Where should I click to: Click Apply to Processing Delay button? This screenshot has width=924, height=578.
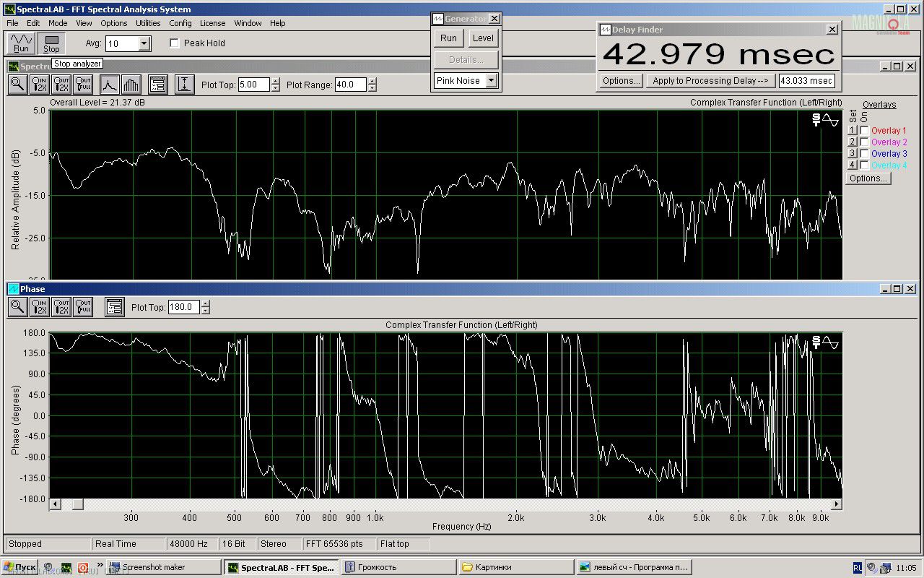[x=711, y=81]
